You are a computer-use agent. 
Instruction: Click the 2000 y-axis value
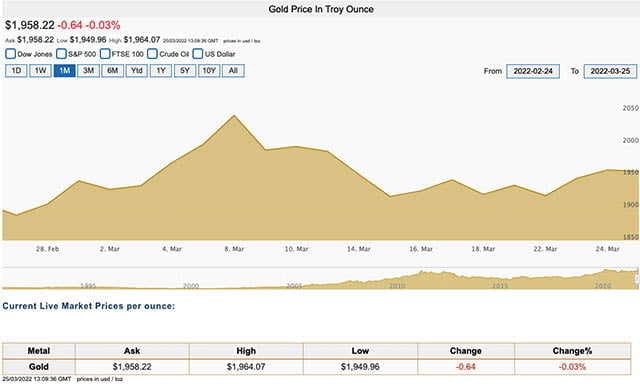click(631, 140)
